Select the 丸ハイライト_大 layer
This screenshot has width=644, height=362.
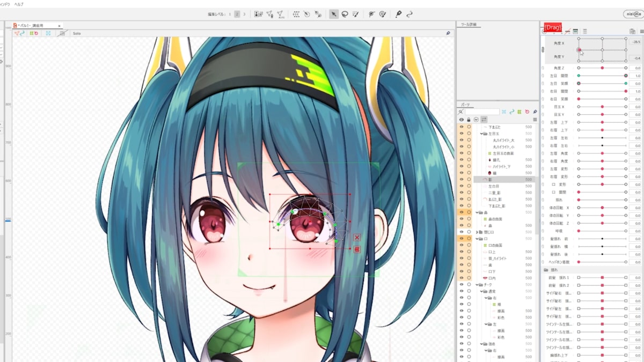503,140
